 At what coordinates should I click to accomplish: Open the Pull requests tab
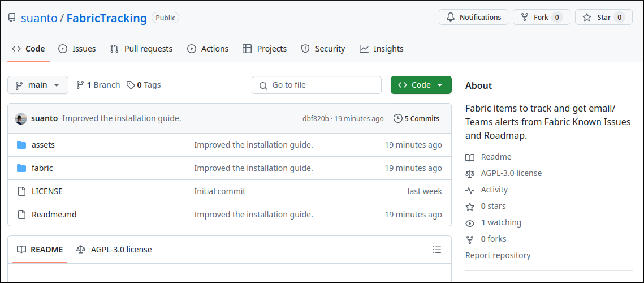click(x=141, y=49)
